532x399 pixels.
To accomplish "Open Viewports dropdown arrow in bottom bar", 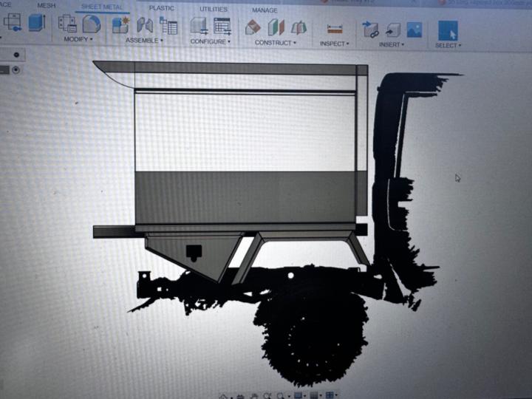I will 336,395.
